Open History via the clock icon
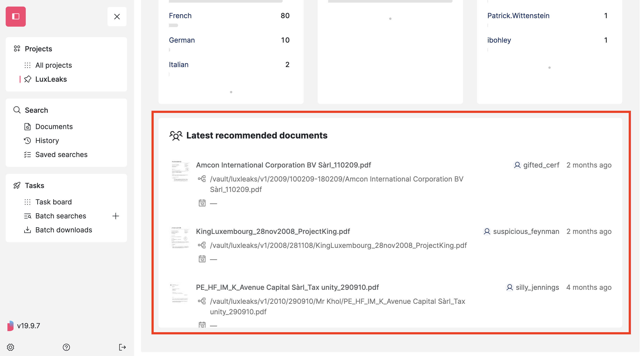The height and width of the screenshot is (356, 644). point(28,141)
